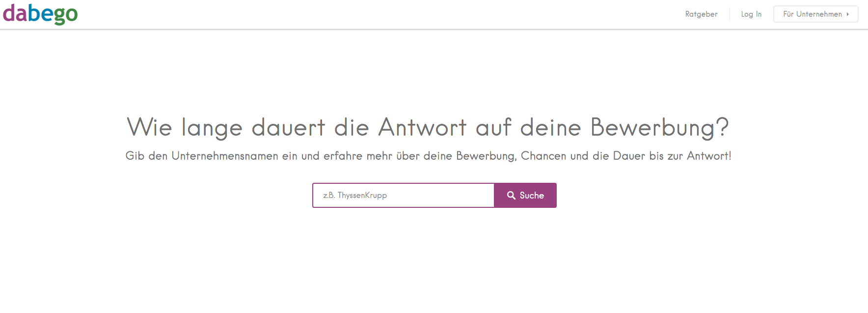Start search via the purple Suche label
Screen dimensions: 868x313
[532, 196]
